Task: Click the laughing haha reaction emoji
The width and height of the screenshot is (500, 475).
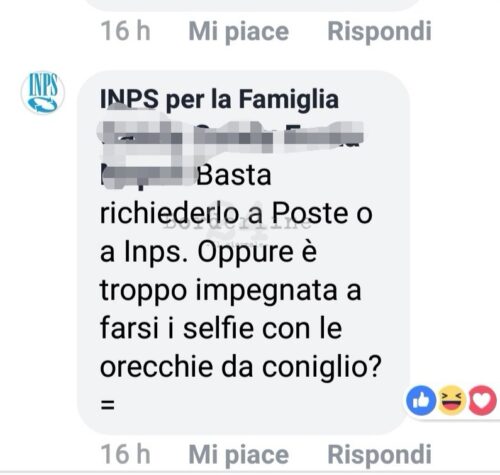Action: click(452, 400)
